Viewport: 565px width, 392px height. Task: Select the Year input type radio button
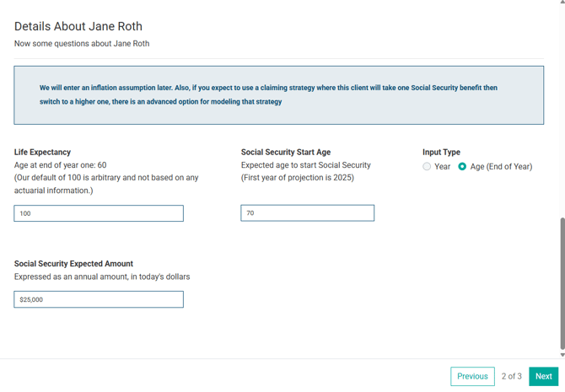coord(427,166)
